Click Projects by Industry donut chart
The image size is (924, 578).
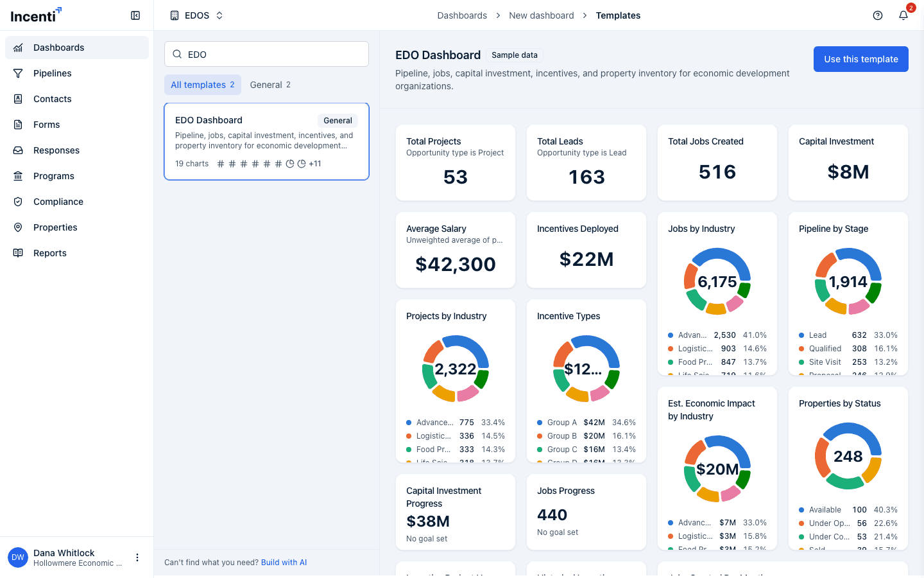click(456, 369)
